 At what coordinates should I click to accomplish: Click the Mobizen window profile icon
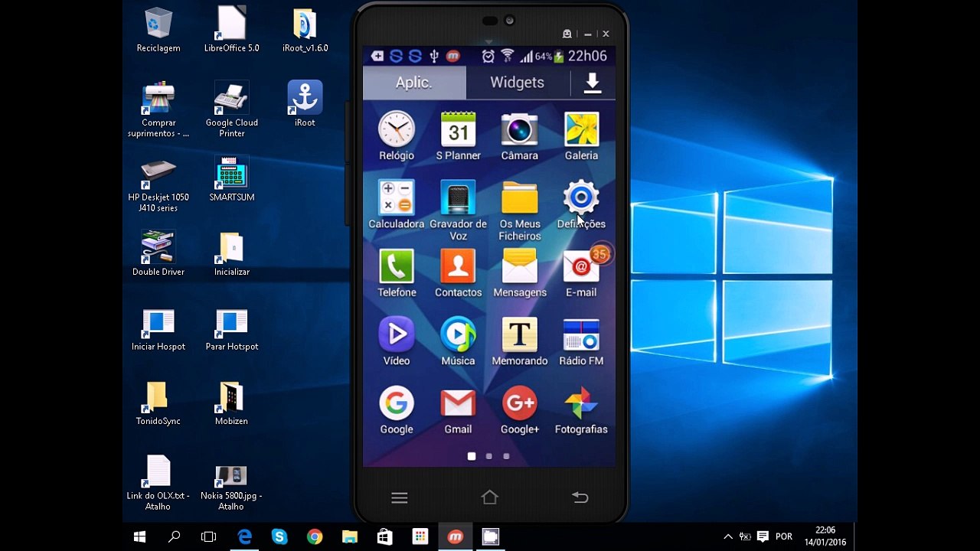pyautogui.click(x=567, y=34)
